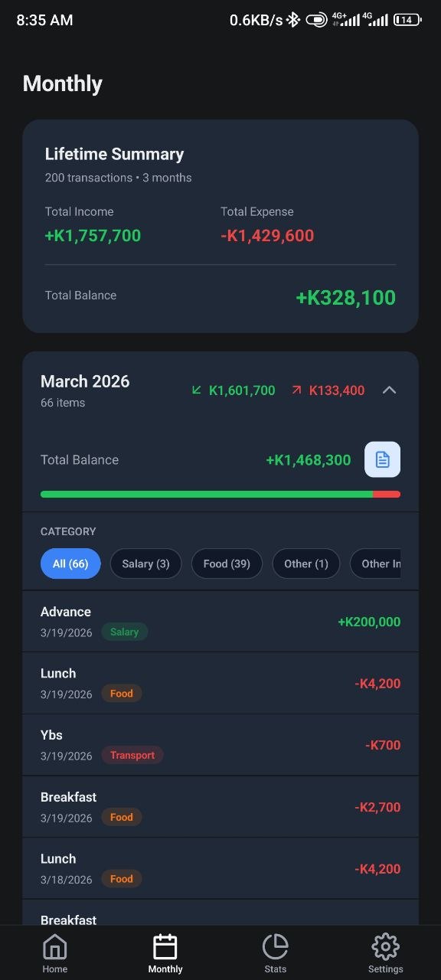
Task: Open the Home tab icon
Action: tap(54, 946)
